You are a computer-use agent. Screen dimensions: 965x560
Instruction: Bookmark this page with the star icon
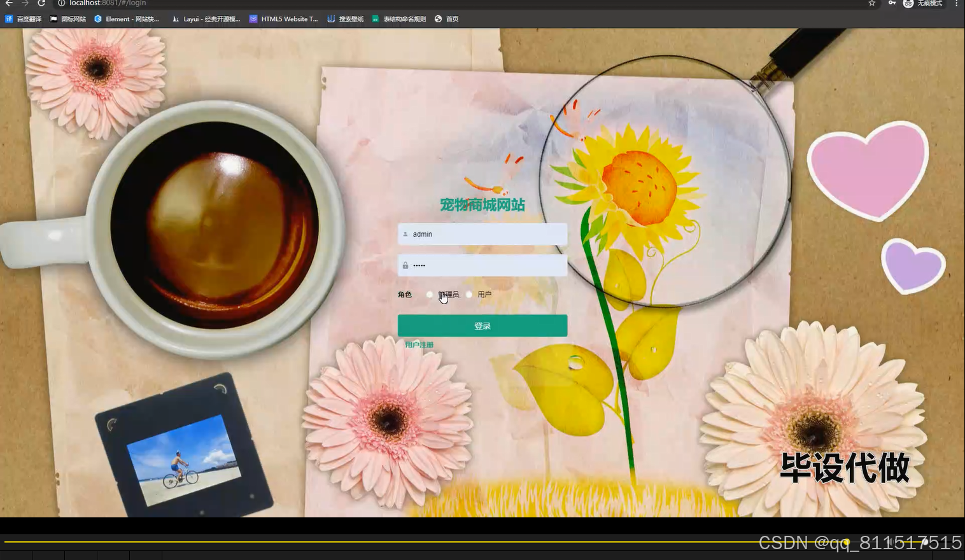(x=872, y=3)
